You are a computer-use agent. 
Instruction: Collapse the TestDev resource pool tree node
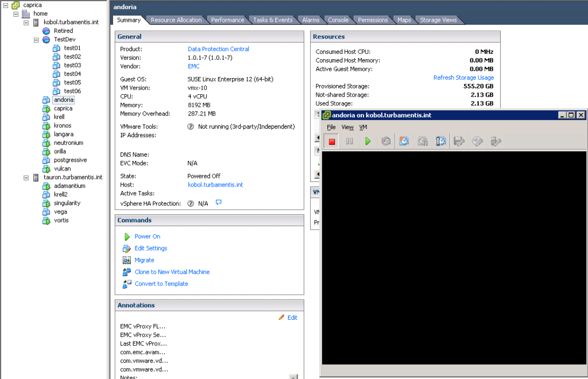[x=36, y=40]
